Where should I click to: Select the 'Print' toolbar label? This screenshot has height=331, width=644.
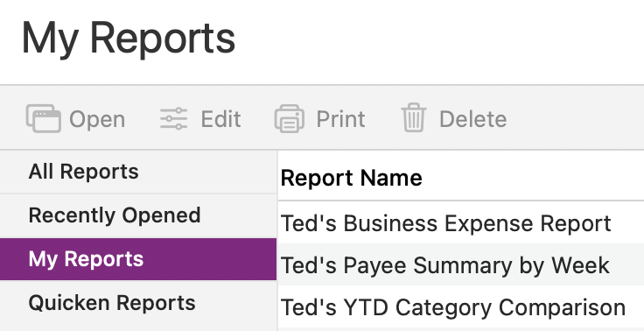(340, 119)
